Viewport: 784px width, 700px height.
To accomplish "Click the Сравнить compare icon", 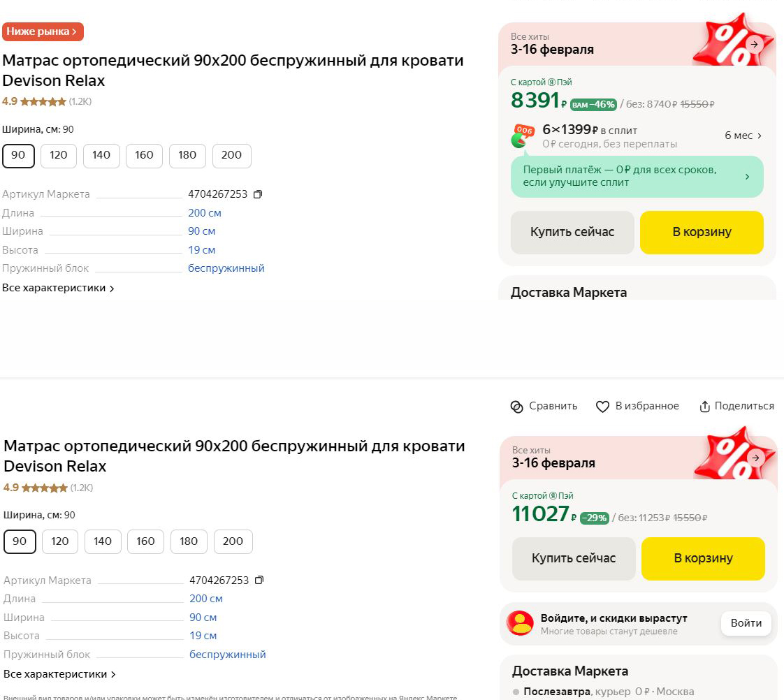I will click(516, 407).
